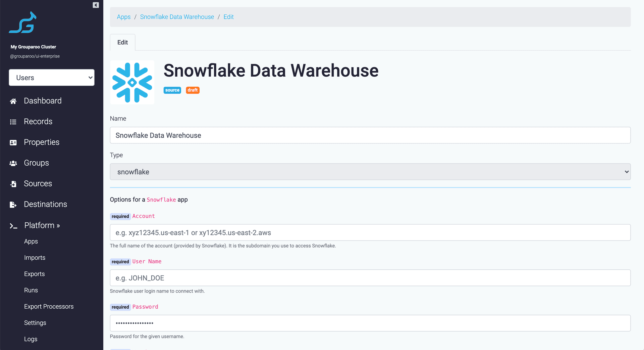The image size is (644, 350).
Task: Click the Snowflake logo image
Action: 132,82
